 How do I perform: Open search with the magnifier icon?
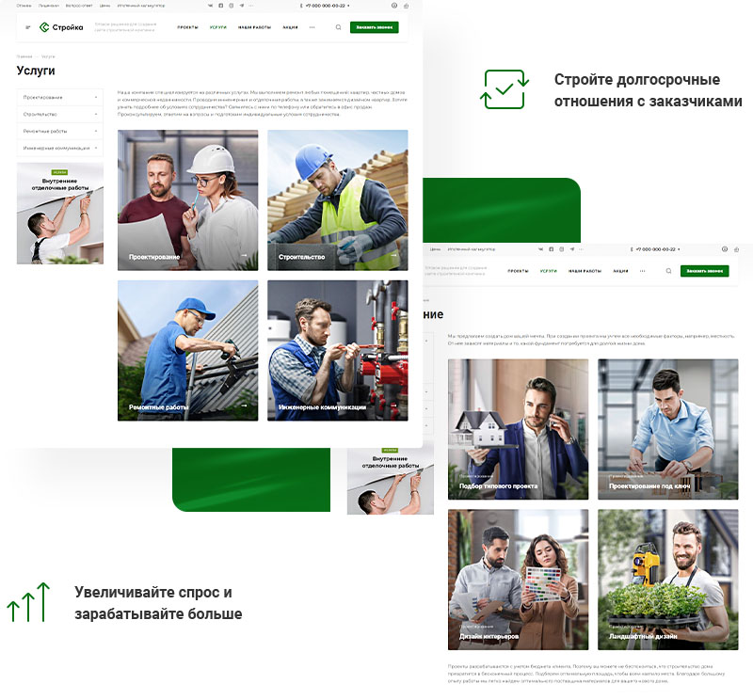(338, 26)
